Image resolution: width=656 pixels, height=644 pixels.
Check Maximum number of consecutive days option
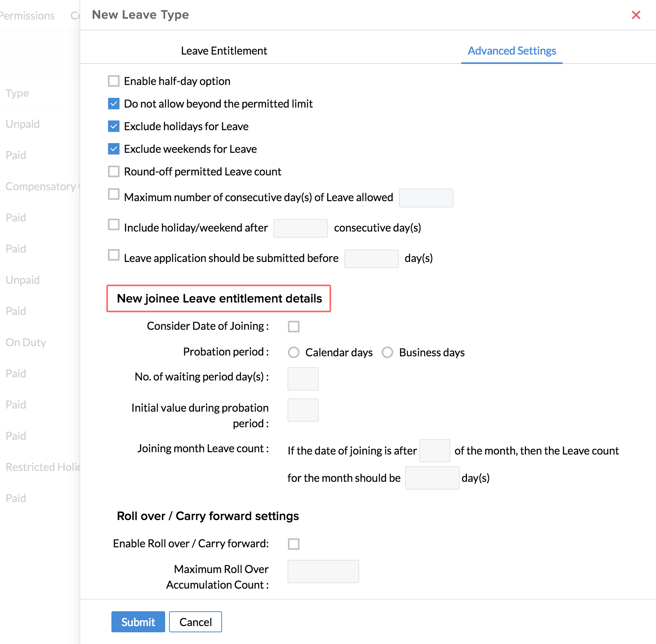pyautogui.click(x=114, y=194)
